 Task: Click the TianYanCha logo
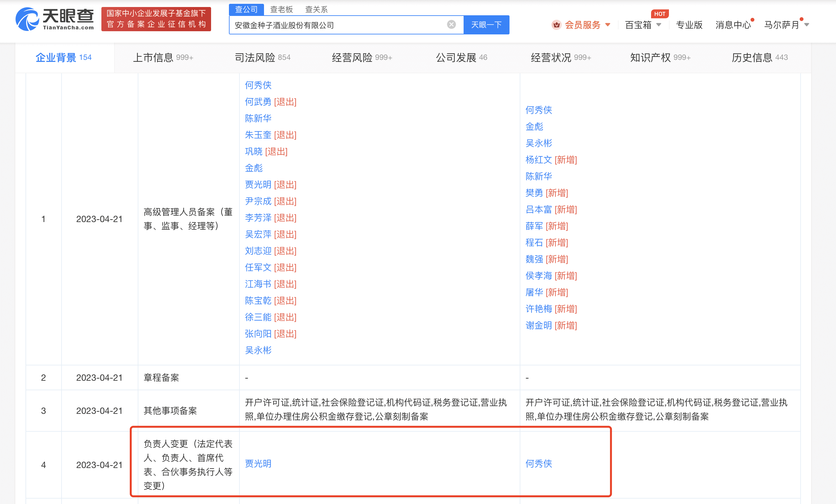(x=55, y=19)
